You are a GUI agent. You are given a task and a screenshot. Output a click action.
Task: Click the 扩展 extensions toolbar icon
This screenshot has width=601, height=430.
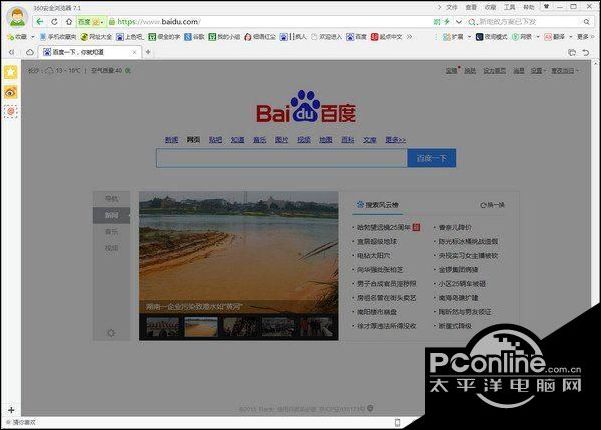(x=453, y=37)
